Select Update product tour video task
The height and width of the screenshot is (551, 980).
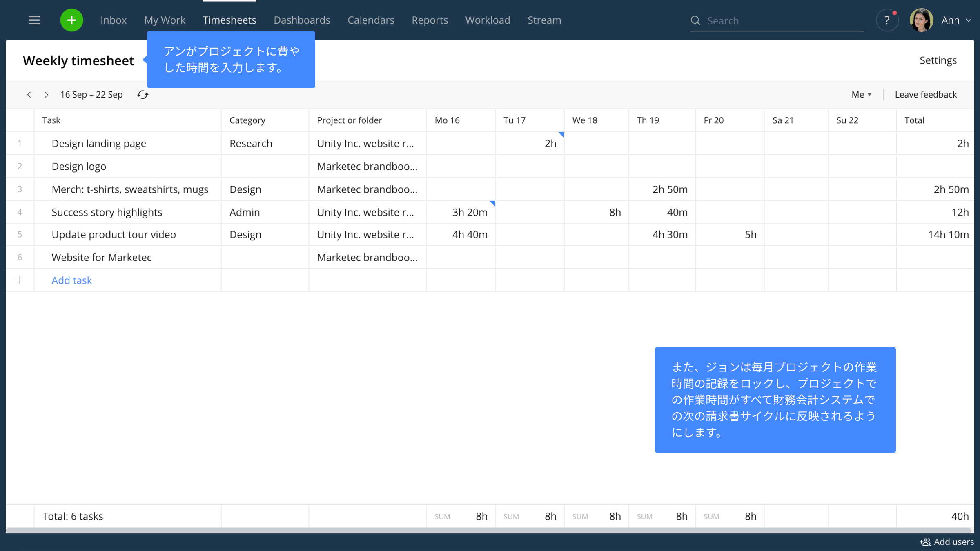pos(114,235)
